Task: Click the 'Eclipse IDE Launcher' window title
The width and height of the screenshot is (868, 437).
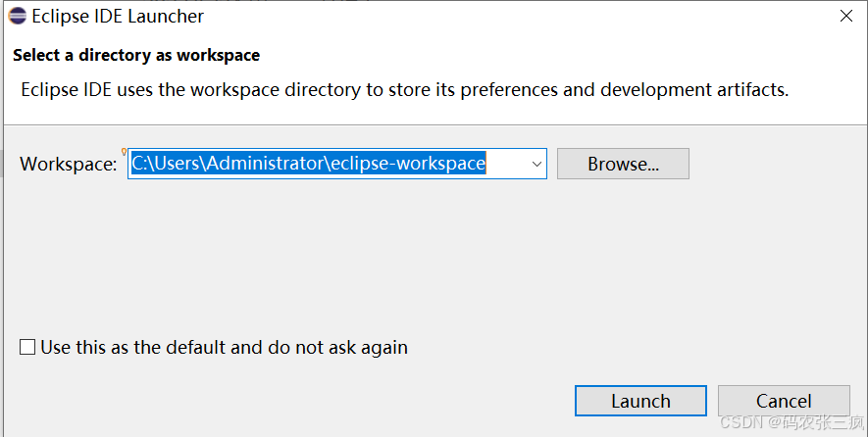Action: [x=118, y=16]
